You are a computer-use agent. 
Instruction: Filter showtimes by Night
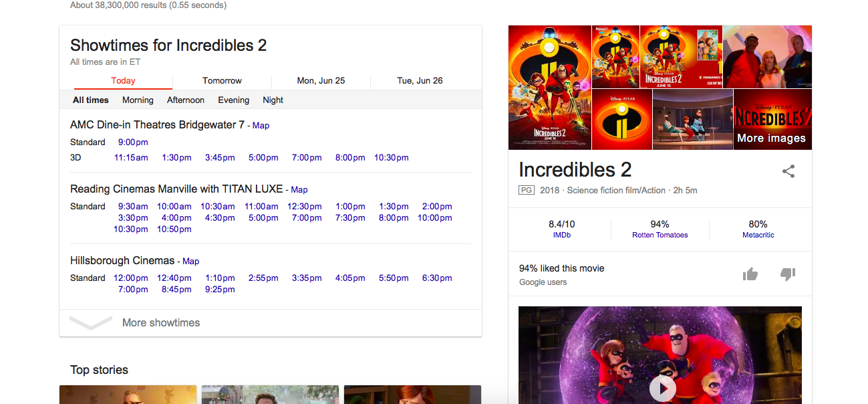[273, 100]
